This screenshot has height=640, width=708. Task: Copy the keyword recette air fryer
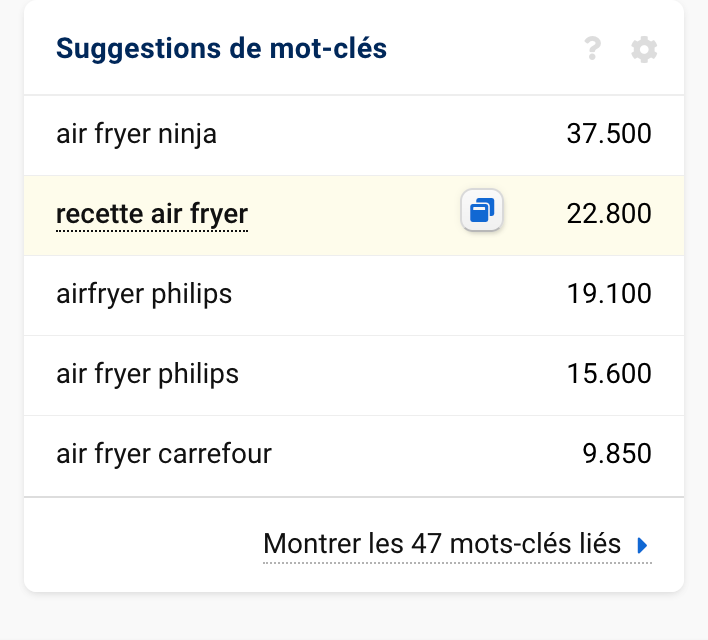click(x=482, y=211)
